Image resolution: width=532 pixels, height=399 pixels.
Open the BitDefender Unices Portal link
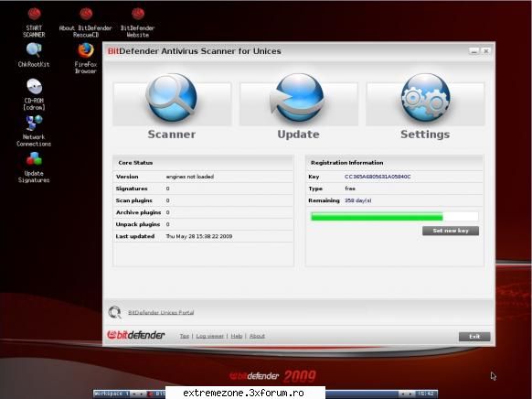tap(161, 312)
